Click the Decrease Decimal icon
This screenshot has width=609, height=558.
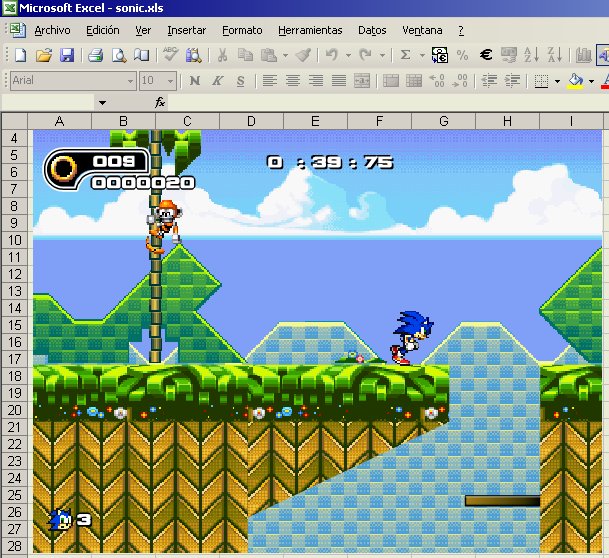click(x=460, y=81)
